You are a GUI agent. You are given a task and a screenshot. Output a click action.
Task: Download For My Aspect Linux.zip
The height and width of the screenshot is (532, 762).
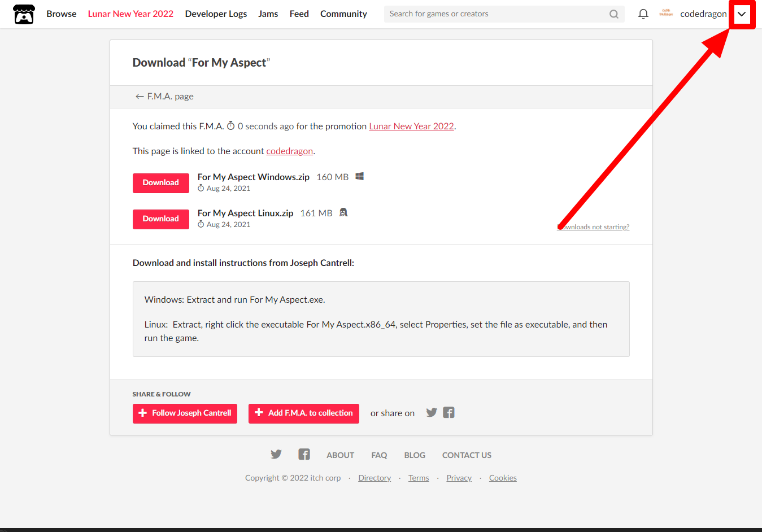(x=161, y=219)
